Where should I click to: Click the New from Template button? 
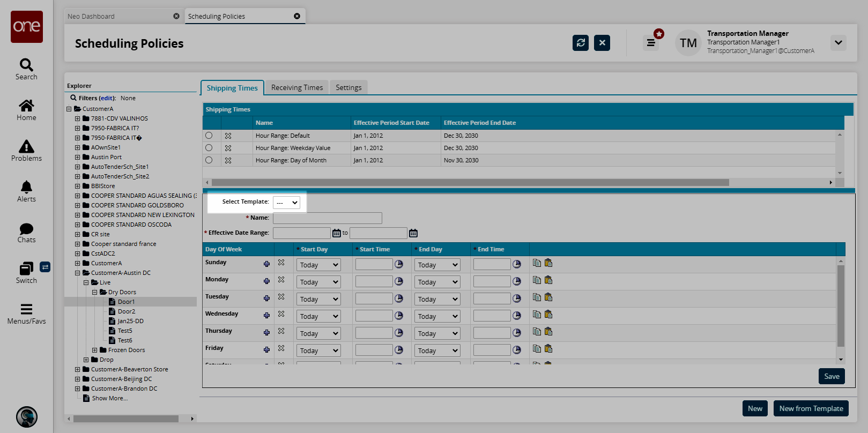[x=811, y=408]
